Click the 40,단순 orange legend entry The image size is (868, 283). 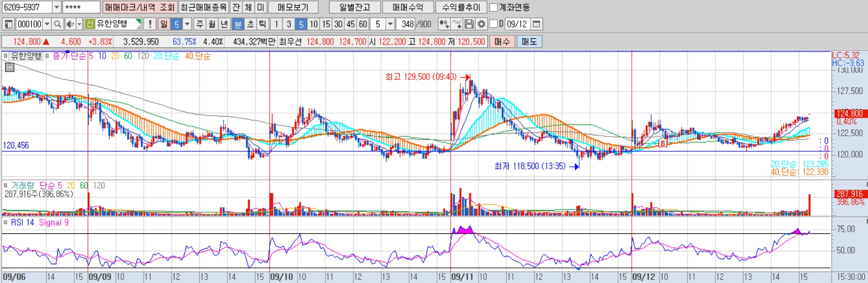pyautogui.click(x=198, y=55)
